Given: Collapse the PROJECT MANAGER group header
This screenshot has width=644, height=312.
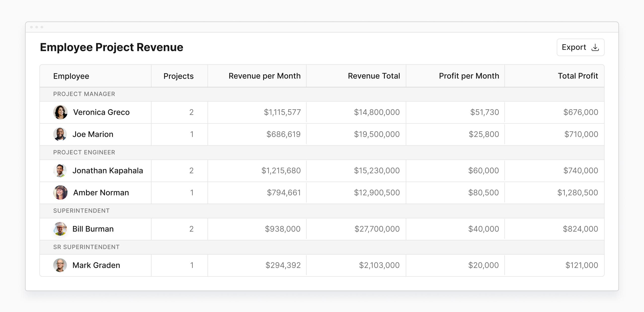Looking at the screenshot, I should click(x=84, y=94).
